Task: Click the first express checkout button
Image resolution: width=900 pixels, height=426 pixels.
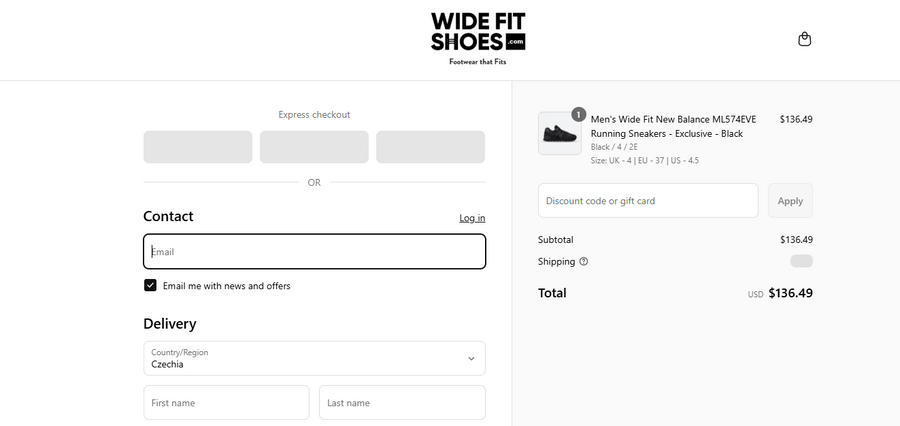Action: (x=198, y=147)
